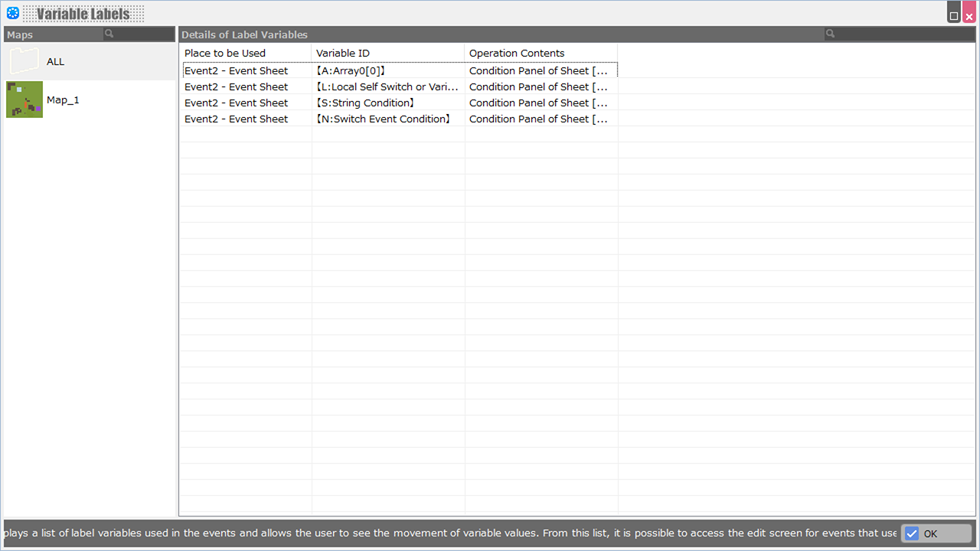This screenshot has height=551, width=980.
Task: Click Condition Panel cell in the first row
Action: [x=538, y=70]
